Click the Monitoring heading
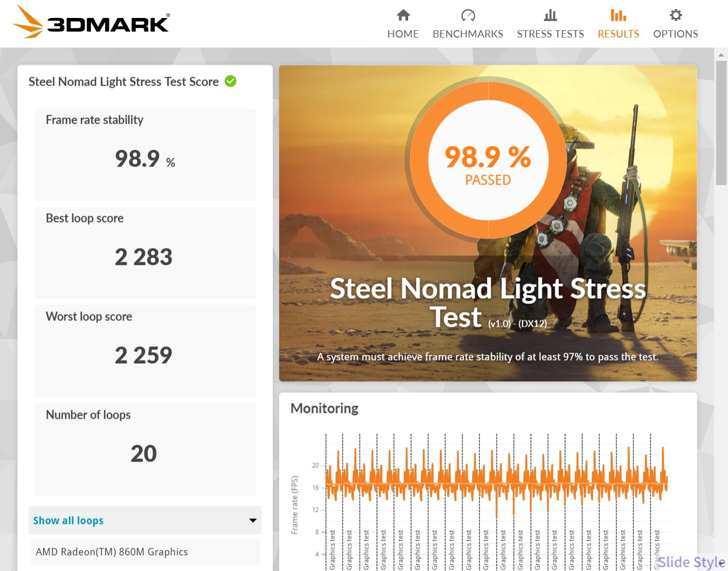The height and width of the screenshot is (571, 728). coord(325,408)
